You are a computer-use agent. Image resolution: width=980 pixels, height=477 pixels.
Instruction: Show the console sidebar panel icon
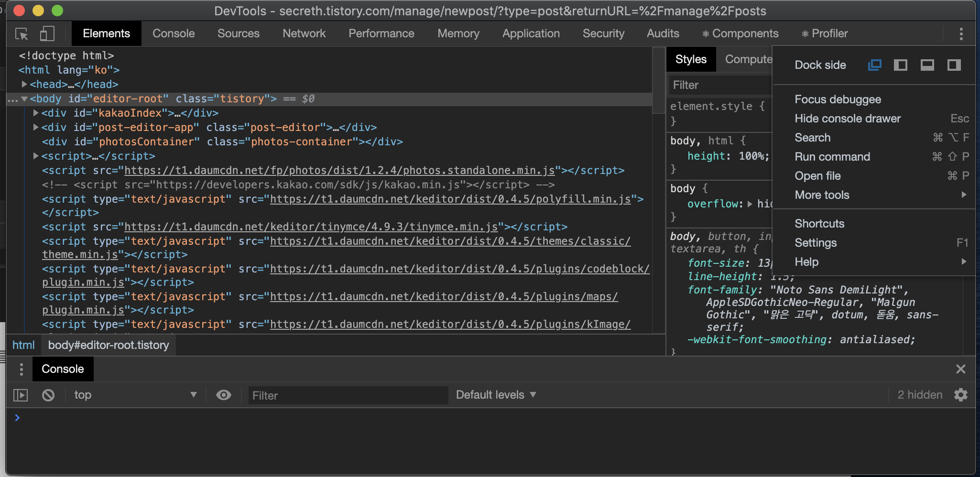click(21, 395)
